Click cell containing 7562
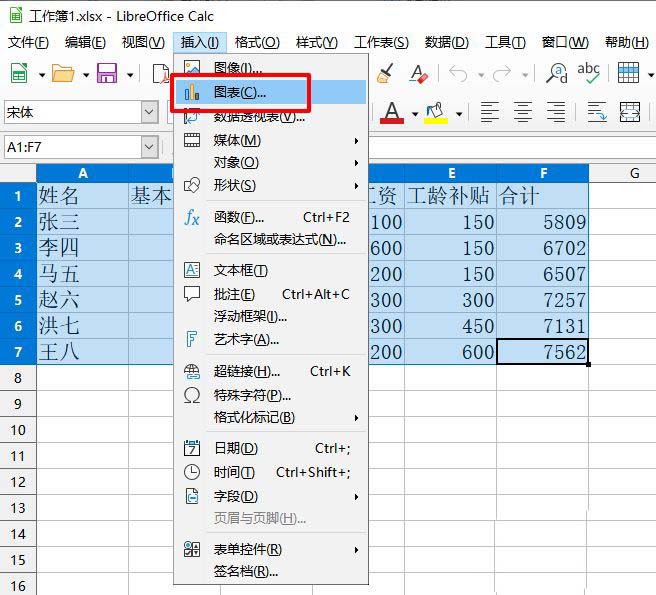Image resolution: width=656 pixels, height=595 pixels. tap(543, 351)
